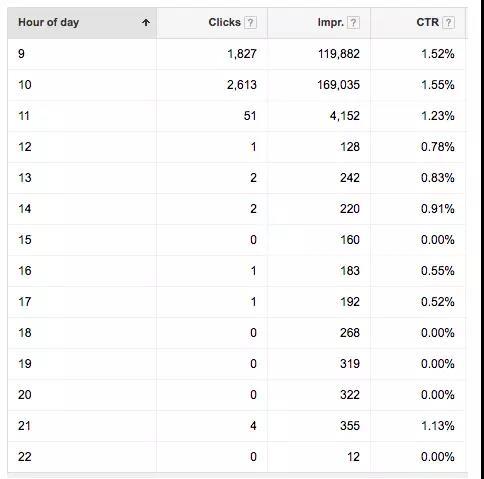Sort table by CTR column header
Screen dimensions: 484x479
(427, 22)
